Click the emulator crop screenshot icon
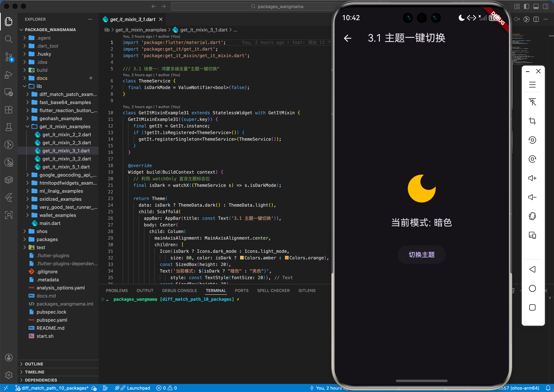Screen dimensions: 554x392 pyautogui.click(x=532, y=121)
